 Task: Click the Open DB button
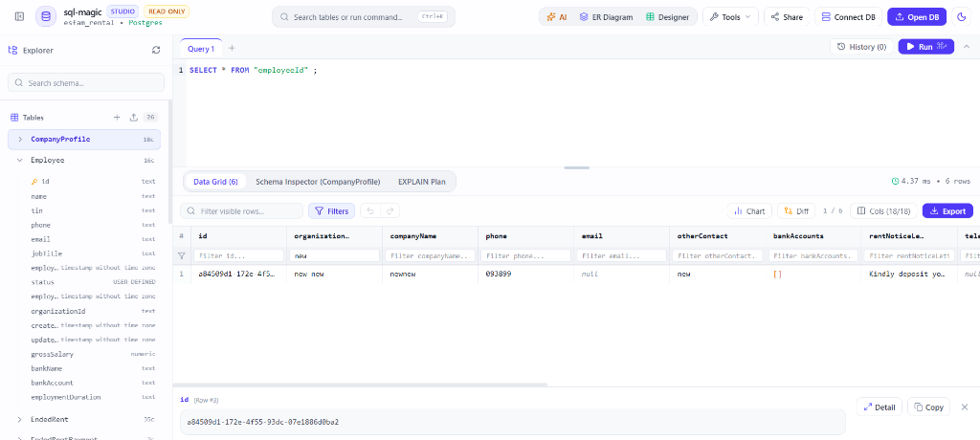[x=917, y=17]
